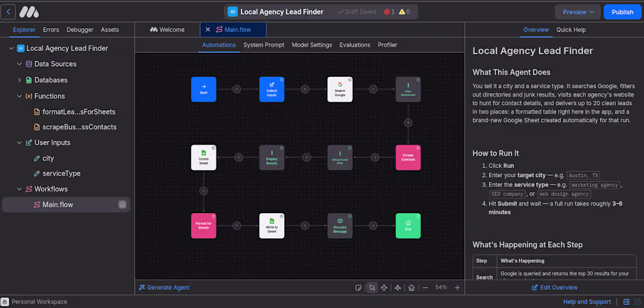The height and width of the screenshot is (308, 644).
Task: Activate the pan move tool
Action: coord(384,288)
